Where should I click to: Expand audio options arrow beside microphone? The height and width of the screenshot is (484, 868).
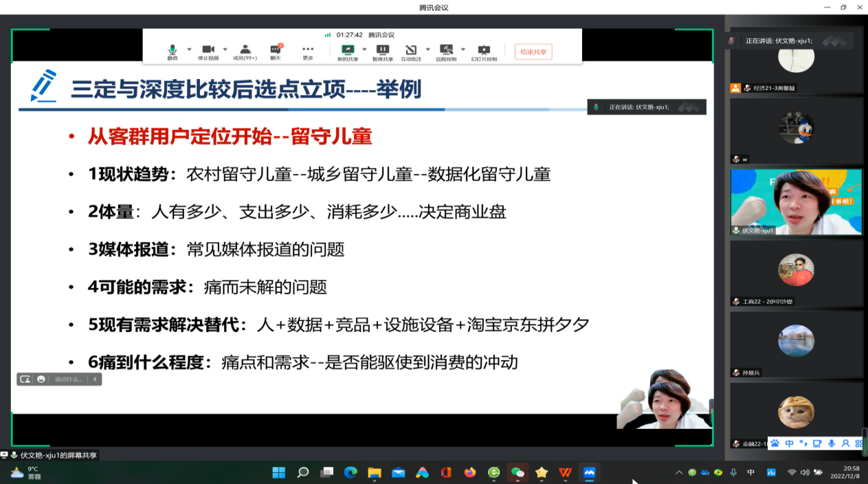point(189,49)
